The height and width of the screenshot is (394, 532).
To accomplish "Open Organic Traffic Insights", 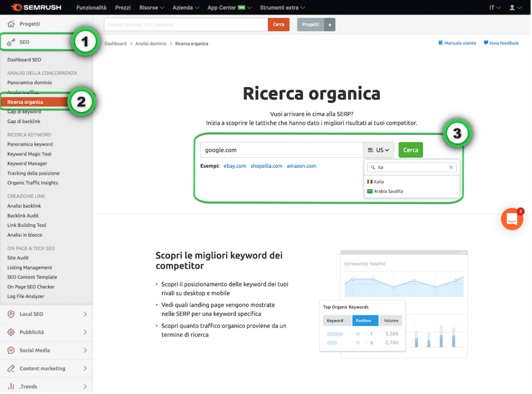I will 33,183.
